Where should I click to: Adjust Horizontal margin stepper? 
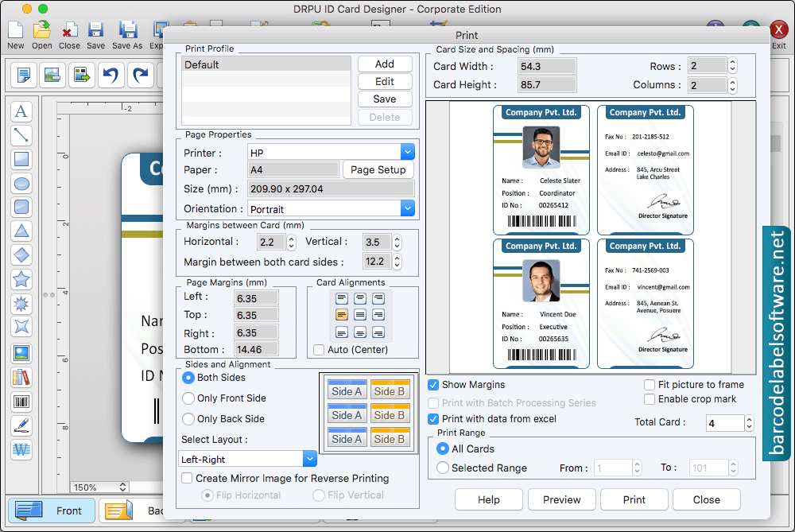[291, 243]
